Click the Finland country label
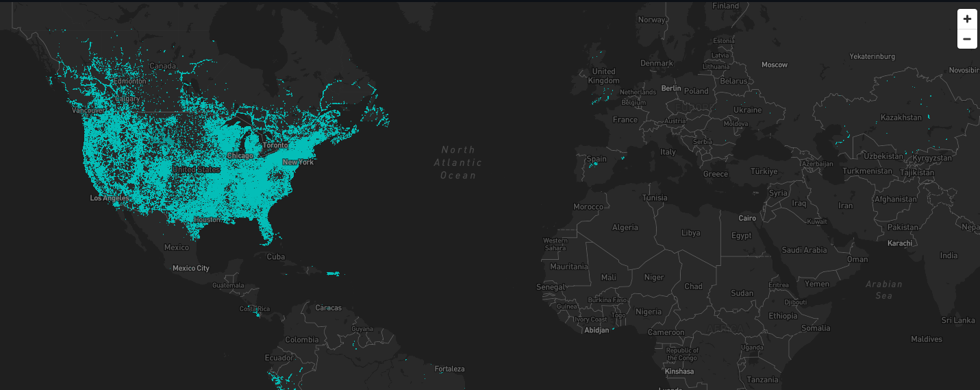Screen dimensions: 980x390 725,5
